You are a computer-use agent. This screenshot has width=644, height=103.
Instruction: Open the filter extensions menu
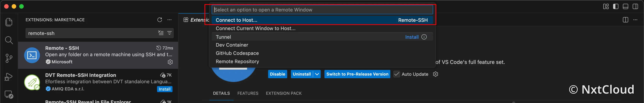click(x=169, y=33)
